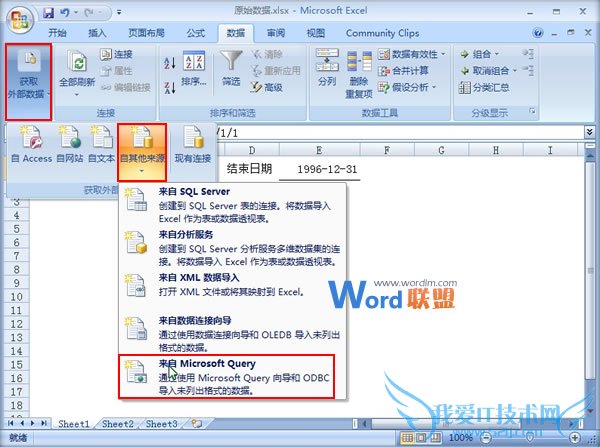
Task: Open 高级 advanced filter
Action: point(267,87)
